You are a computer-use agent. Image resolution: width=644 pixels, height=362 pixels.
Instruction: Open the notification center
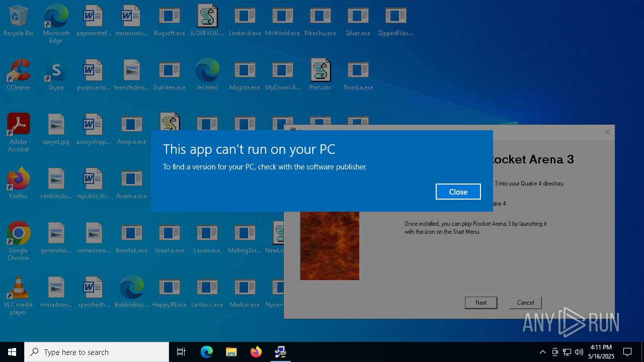pos(627,352)
